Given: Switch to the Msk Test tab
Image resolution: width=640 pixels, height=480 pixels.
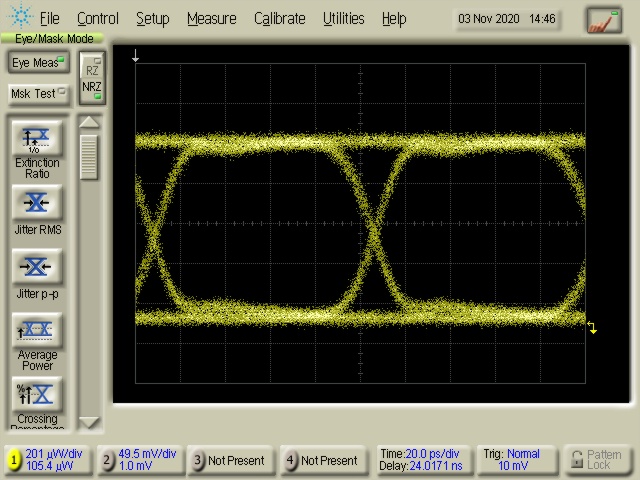Looking at the screenshot, I should (x=37, y=94).
